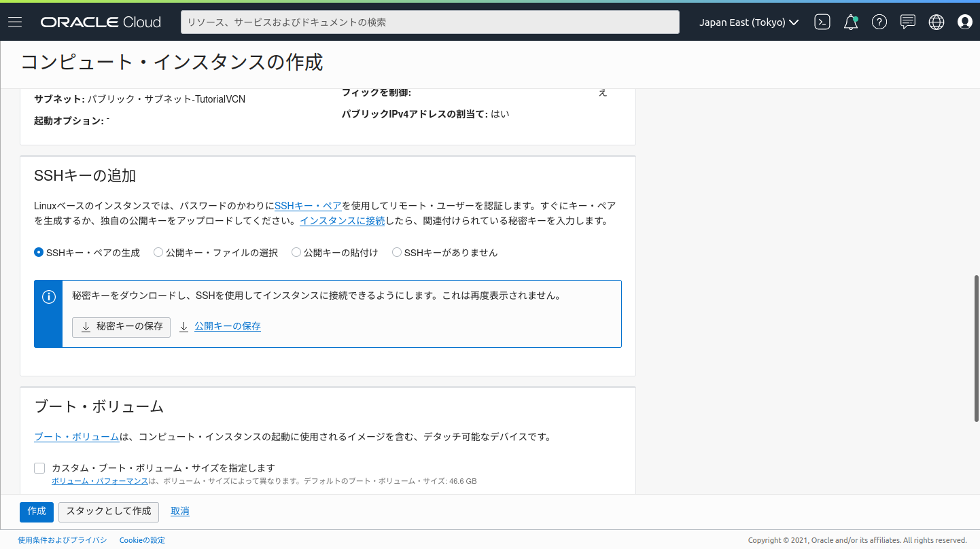
Task: Click 取消 cancel link
Action: (180, 512)
